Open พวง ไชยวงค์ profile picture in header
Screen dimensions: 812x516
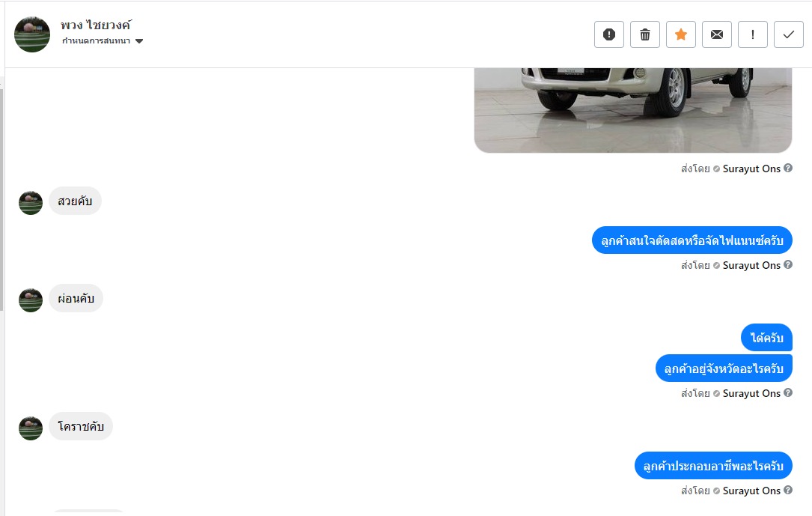[x=32, y=34]
